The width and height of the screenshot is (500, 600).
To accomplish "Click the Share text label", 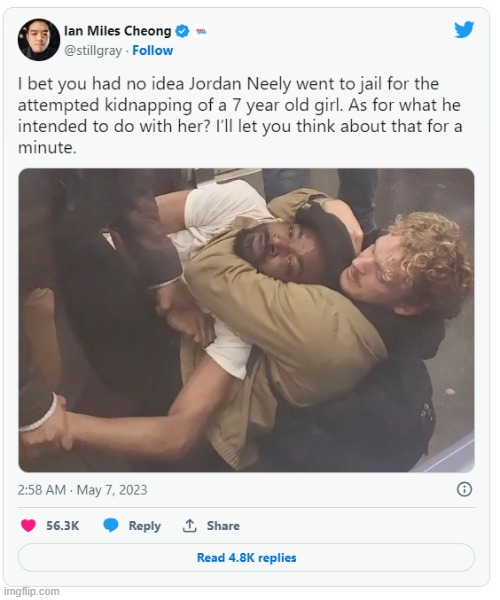I will point(223,526).
